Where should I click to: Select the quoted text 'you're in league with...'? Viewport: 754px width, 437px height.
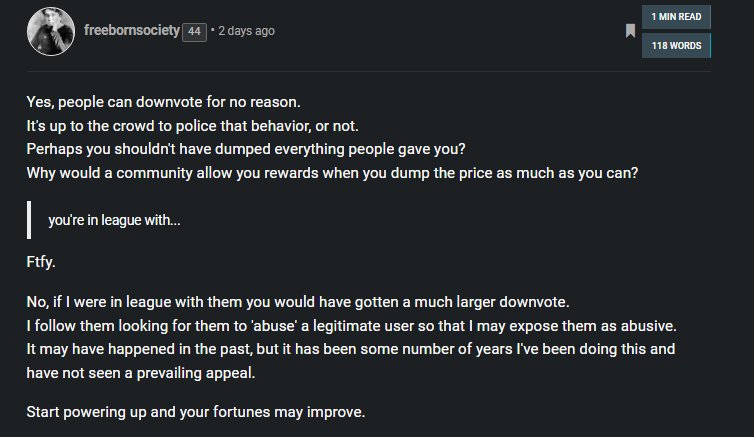click(114, 220)
